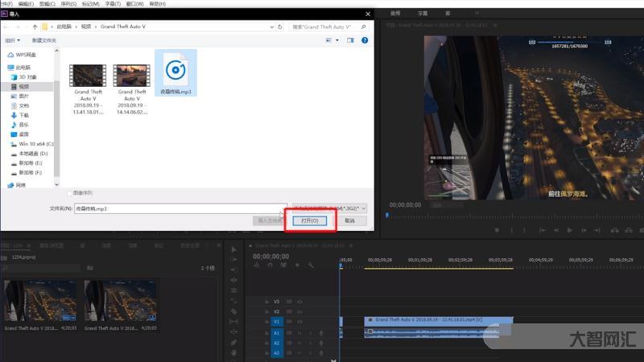The image size is (644, 362).
Task: Open the 组织 organize dropdown
Action: point(12,40)
